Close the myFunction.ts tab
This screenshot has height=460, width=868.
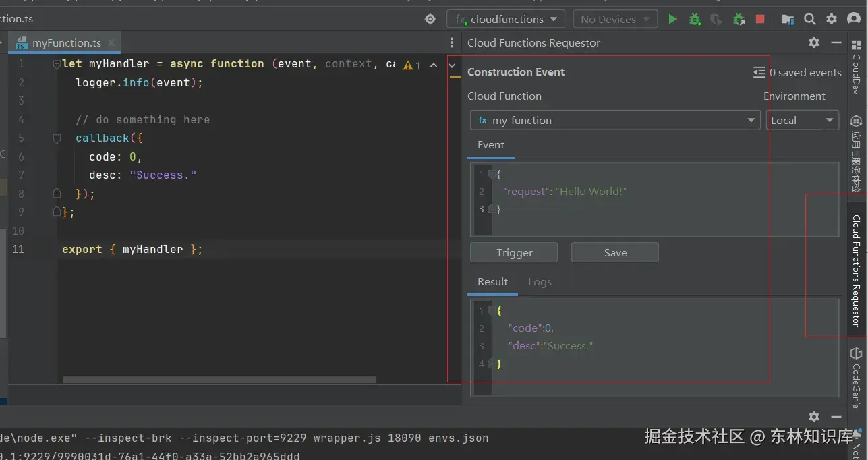click(111, 42)
